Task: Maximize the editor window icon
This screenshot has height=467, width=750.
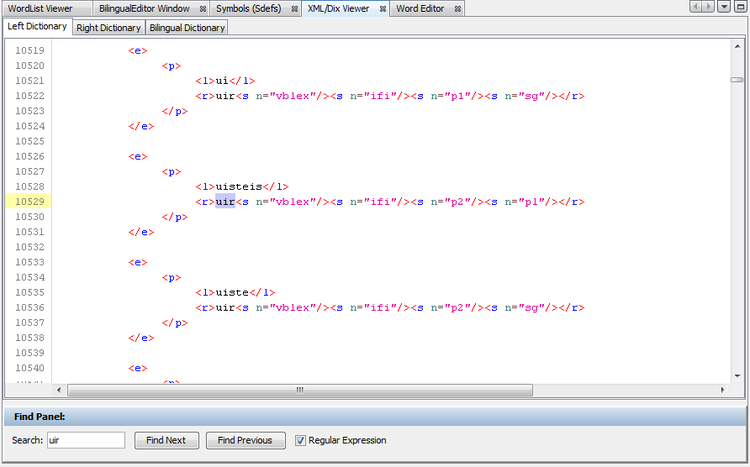Action: coord(739,7)
